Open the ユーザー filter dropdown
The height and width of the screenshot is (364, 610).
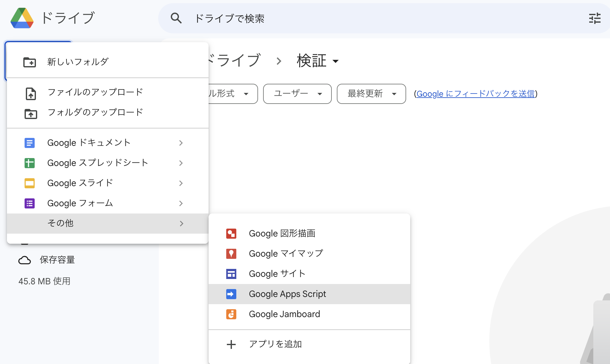point(297,94)
